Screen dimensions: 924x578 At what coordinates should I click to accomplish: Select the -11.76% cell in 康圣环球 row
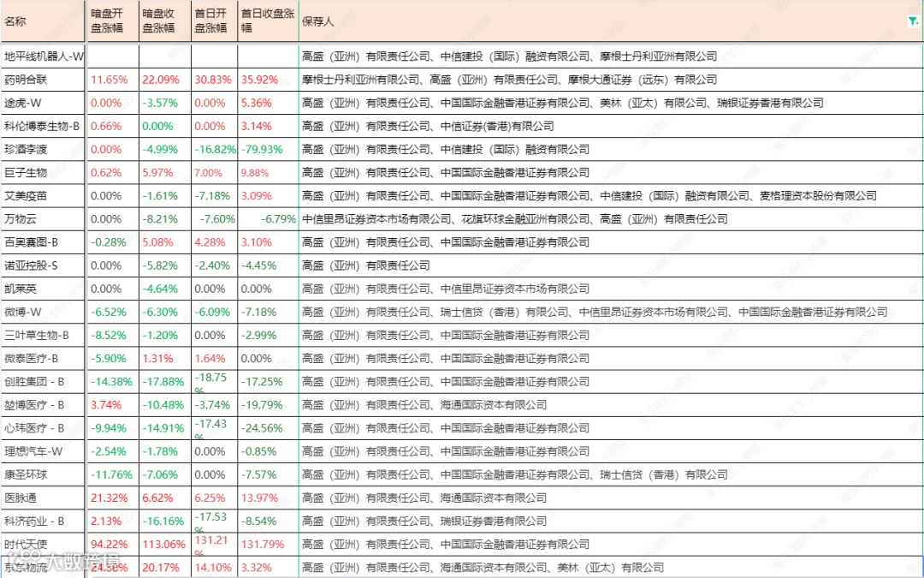(x=113, y=474)
